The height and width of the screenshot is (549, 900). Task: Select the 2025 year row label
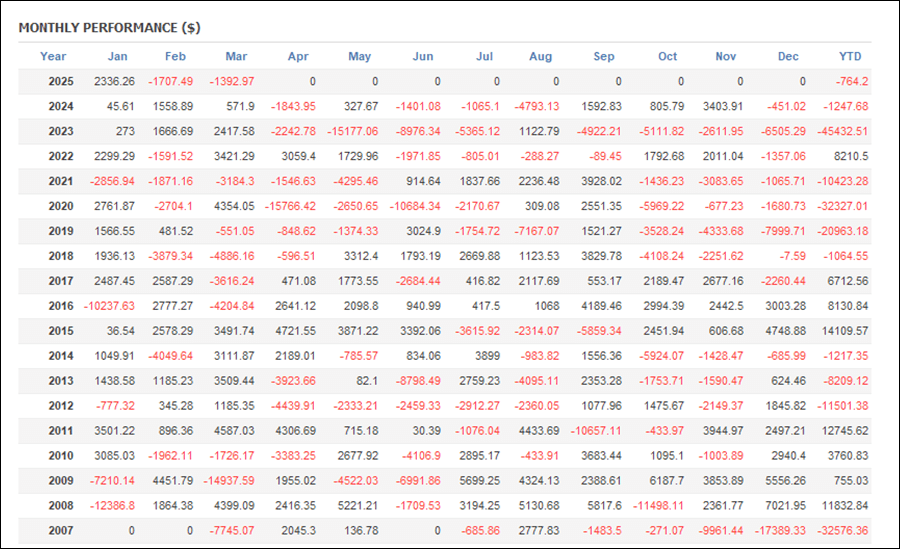[61, 82]
